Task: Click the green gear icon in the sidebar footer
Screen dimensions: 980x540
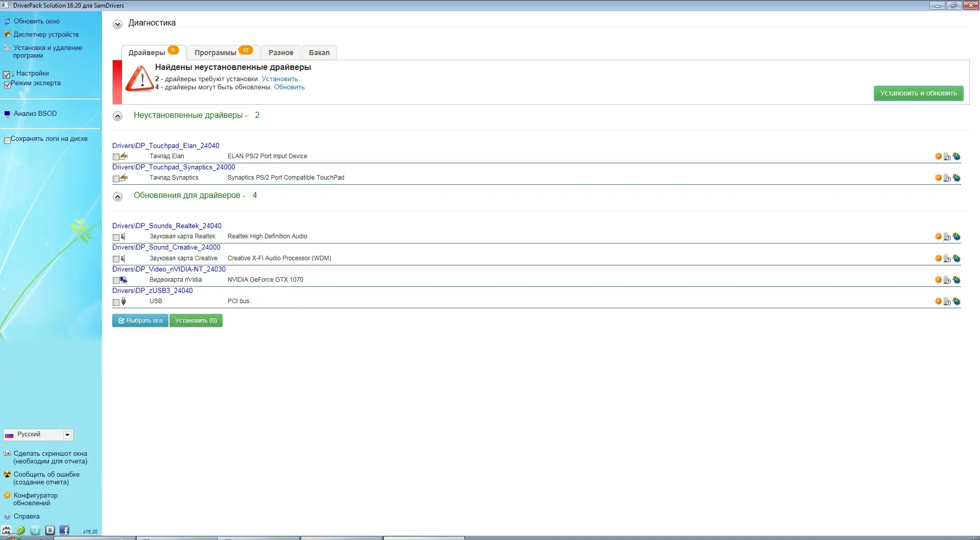Action: 21,531
